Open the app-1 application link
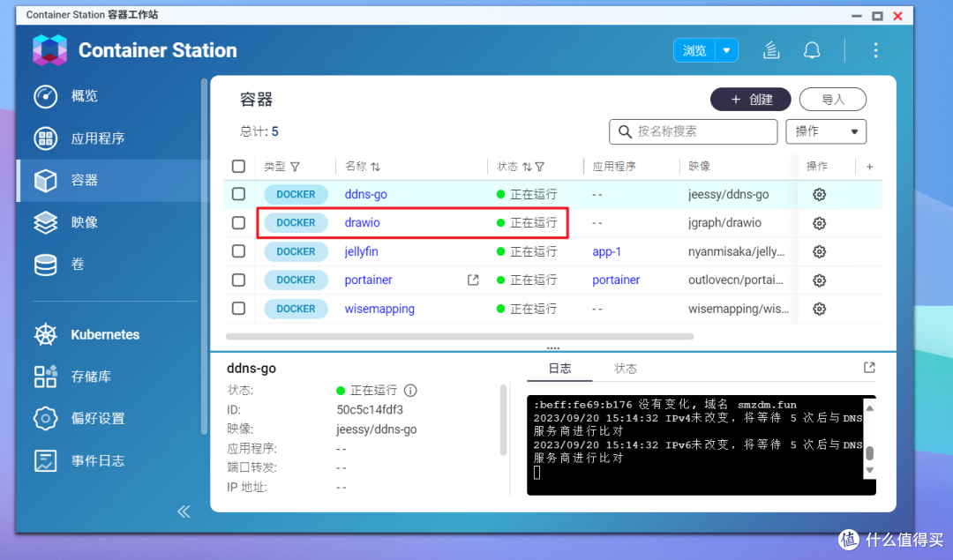 point(606,251)
